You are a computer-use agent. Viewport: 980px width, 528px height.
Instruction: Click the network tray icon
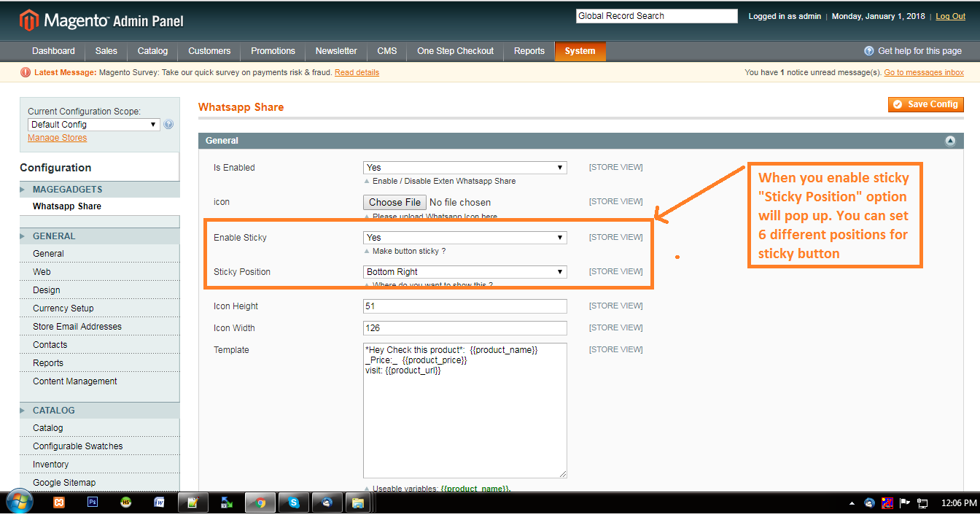pos(922,503)
